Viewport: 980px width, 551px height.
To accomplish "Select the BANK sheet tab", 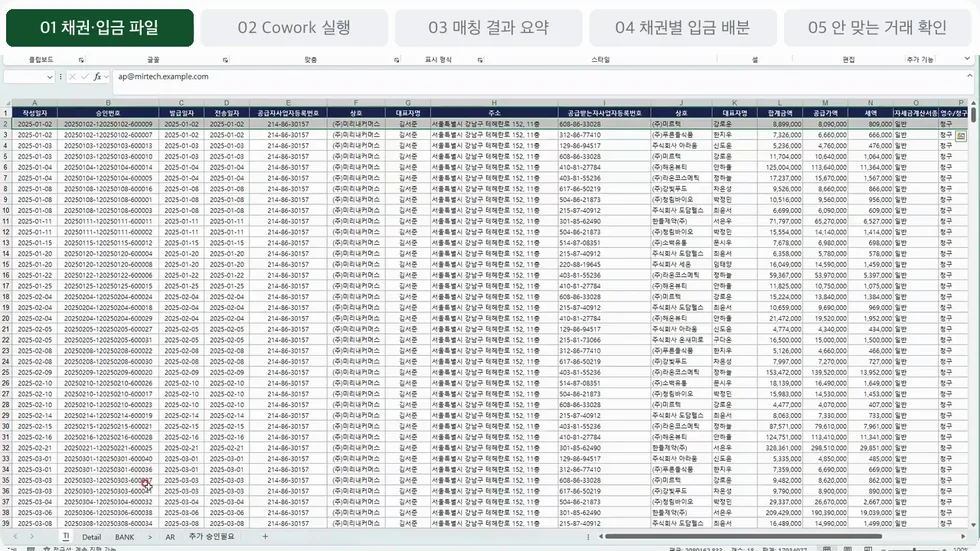I will point(124,537).
